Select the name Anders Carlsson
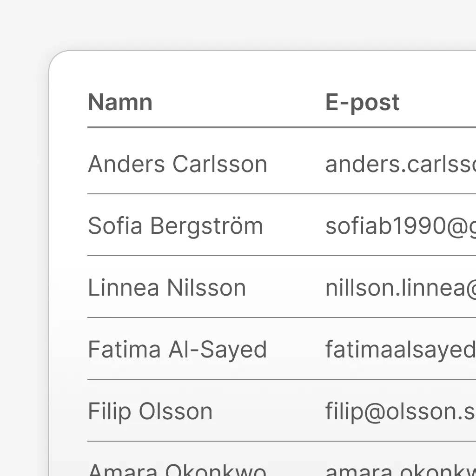The height and width of the screenshot is (476, 476). tap(178, 164)
